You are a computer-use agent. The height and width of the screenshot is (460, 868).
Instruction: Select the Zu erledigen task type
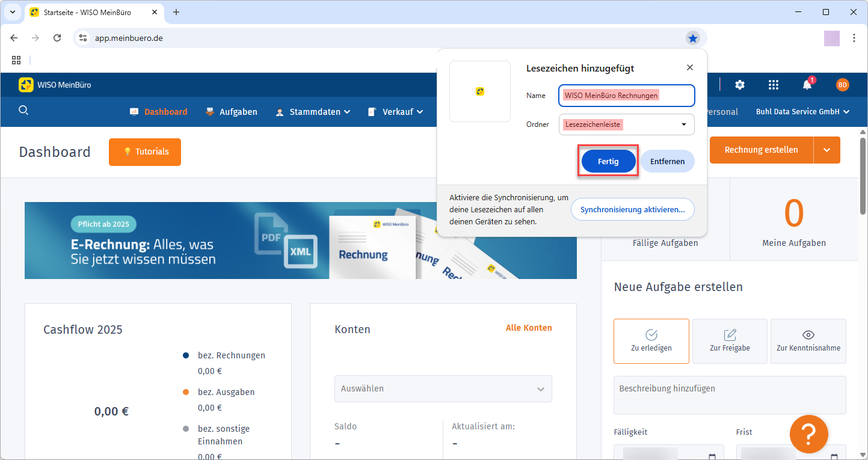(651, 341)
